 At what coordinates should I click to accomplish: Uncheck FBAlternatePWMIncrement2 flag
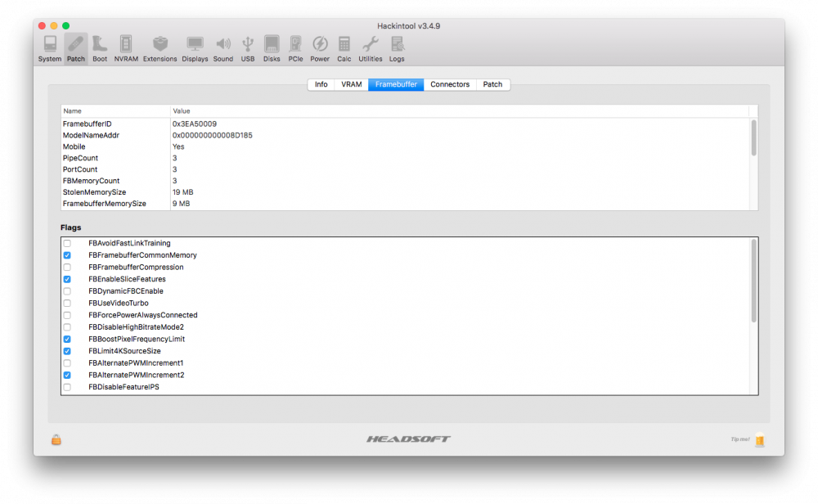67,375
